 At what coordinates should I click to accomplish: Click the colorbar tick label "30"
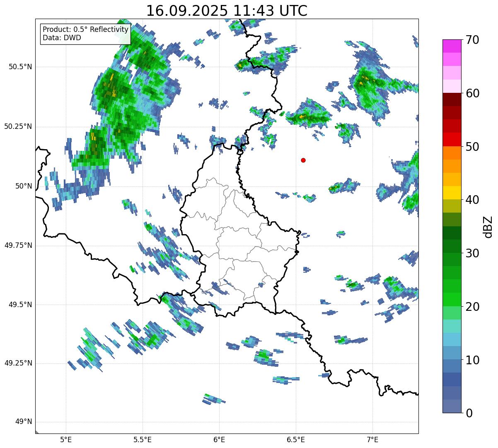(472, 253)
